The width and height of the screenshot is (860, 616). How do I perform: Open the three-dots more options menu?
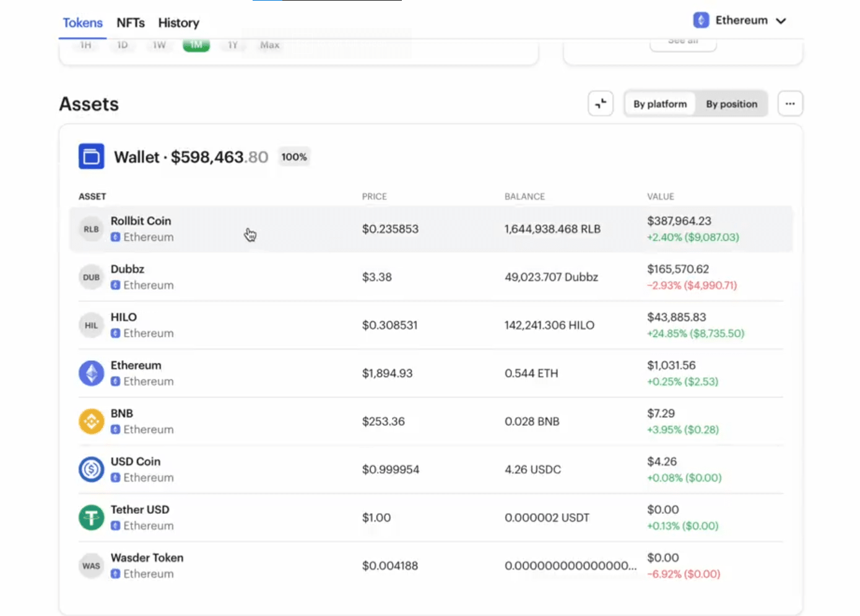[790, 103]
